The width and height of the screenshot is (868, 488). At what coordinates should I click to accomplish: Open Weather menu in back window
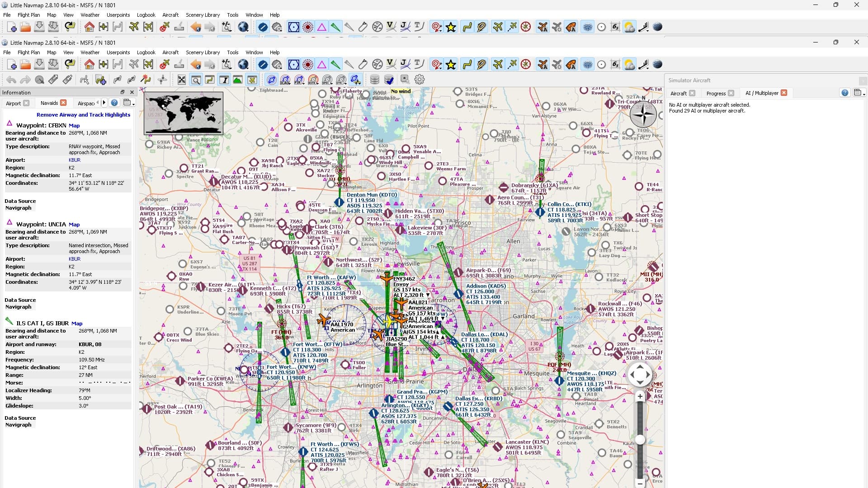[90, 15]
